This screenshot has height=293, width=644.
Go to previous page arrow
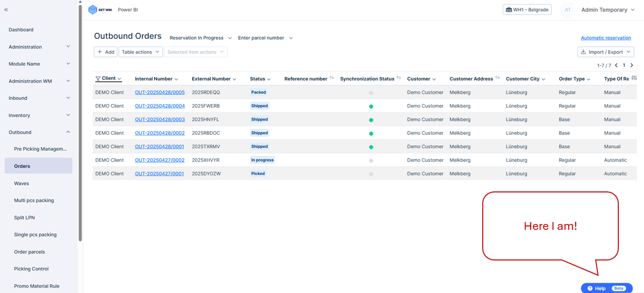pyautogui.click(x=616, y=65)
